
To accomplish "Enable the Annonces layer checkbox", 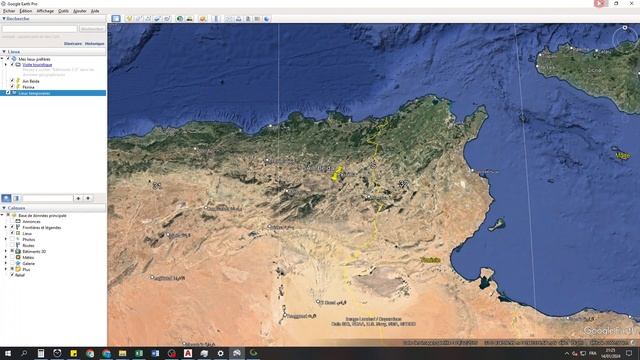I will point(12,221).
